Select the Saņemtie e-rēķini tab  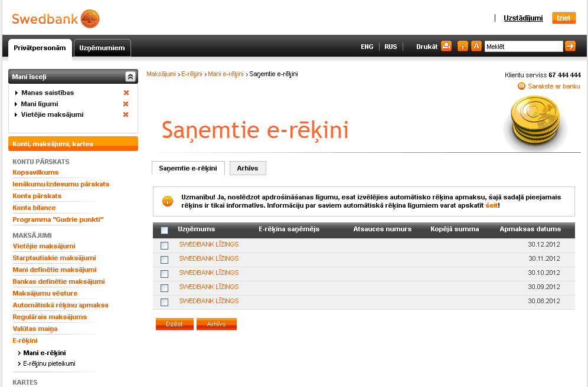[x=188, y=168]
